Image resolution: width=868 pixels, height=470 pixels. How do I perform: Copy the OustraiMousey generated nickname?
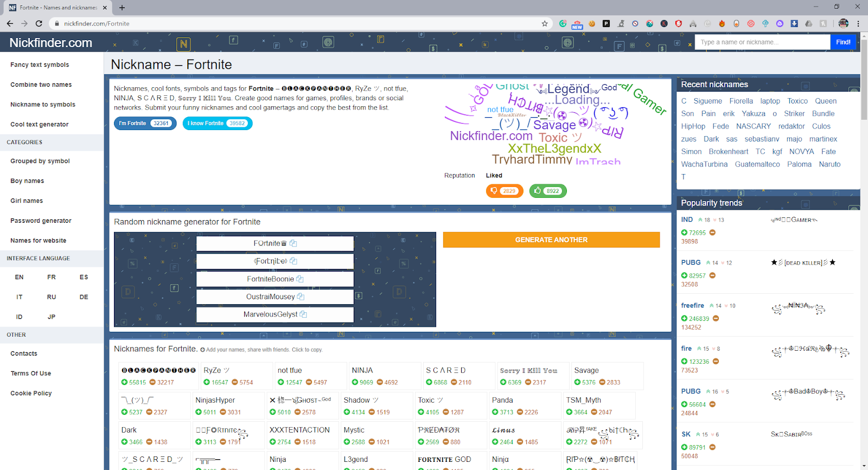click(x=301, y=297)
